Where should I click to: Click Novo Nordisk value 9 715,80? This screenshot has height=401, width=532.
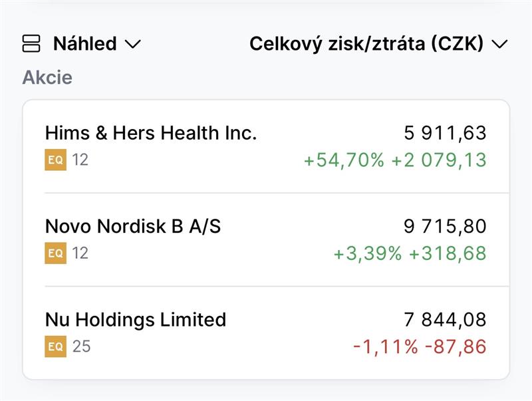coord(445,226)
